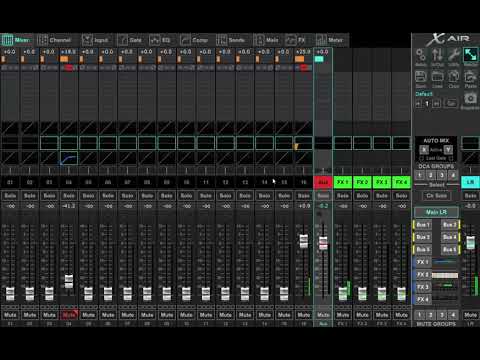Open the FX tab
Image resolution: width=480 pixels, height=360 pixels.
(x=295, y=40)
